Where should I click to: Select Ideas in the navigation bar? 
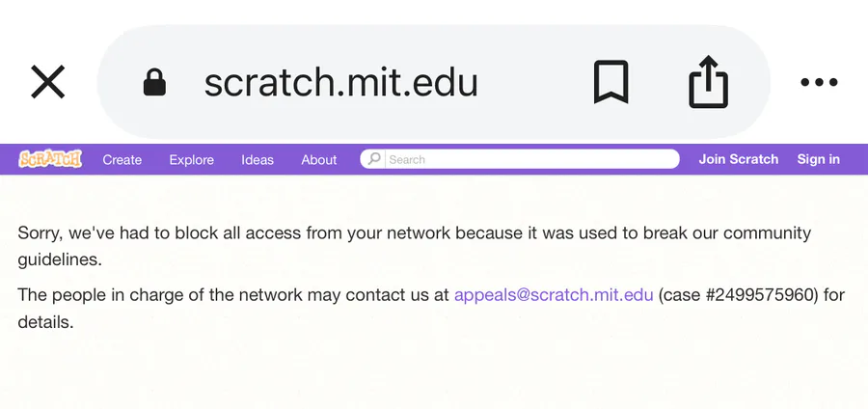258,160
